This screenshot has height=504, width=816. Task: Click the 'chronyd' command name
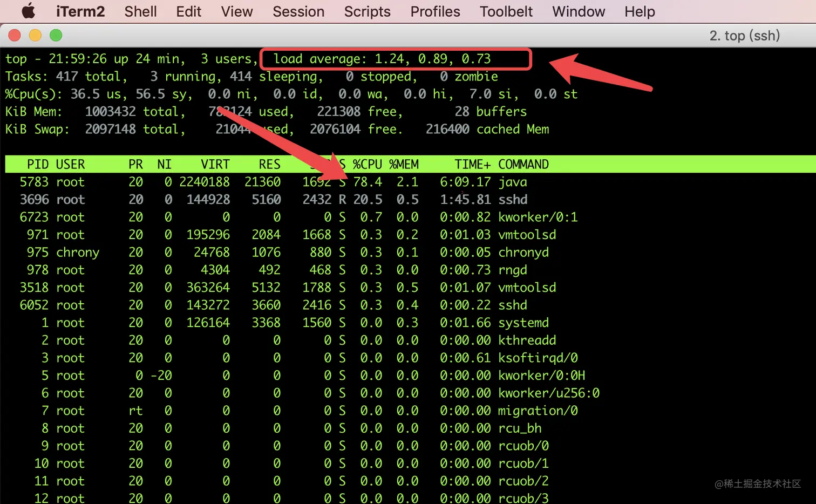(523, 253)
